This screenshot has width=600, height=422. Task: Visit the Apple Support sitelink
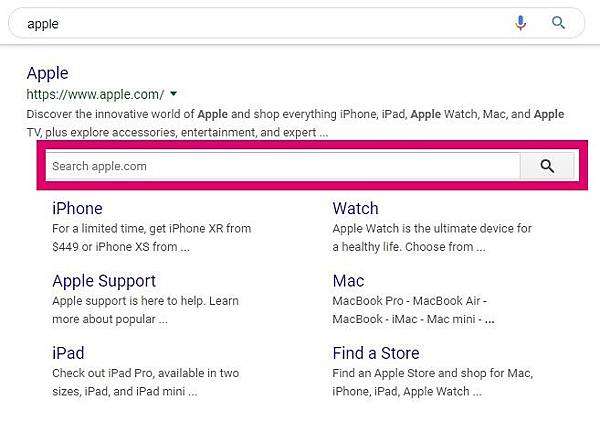[x=104, y=281]
